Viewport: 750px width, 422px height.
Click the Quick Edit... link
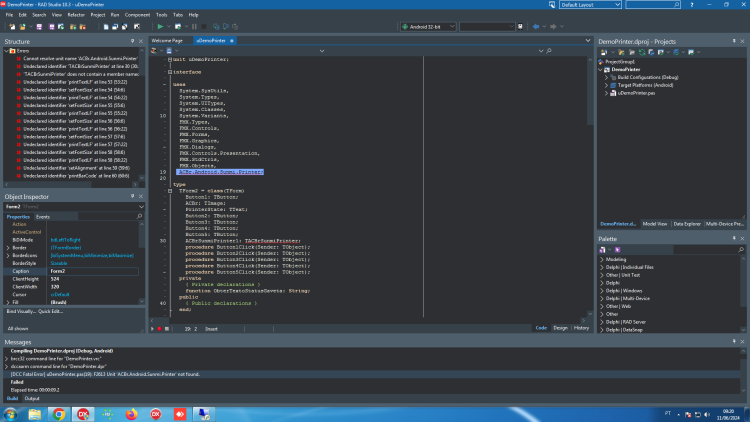[51, 311]
